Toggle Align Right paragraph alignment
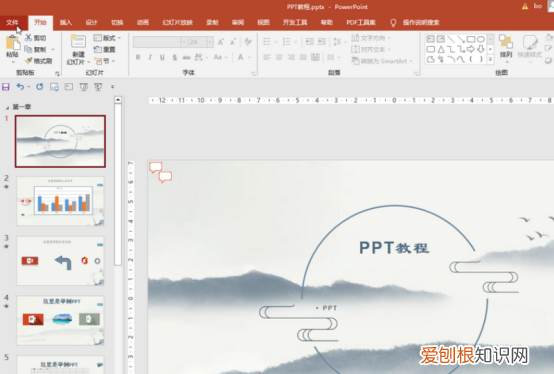 (291, 57)
